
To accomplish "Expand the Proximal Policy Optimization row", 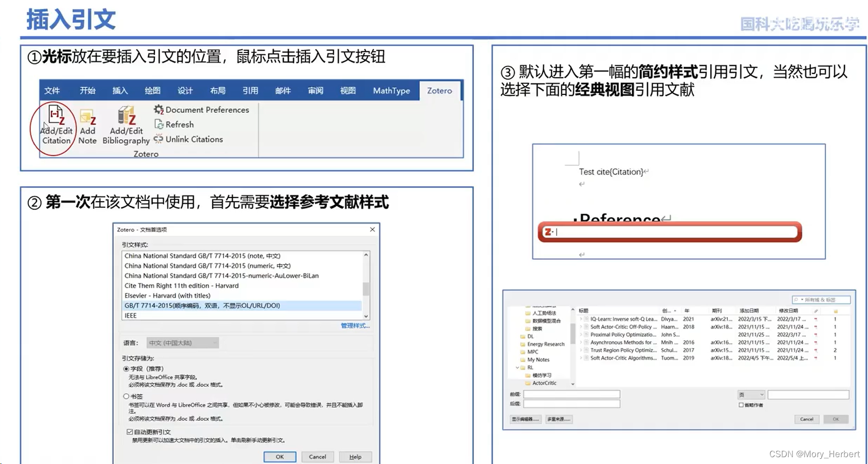I will 580,334.
